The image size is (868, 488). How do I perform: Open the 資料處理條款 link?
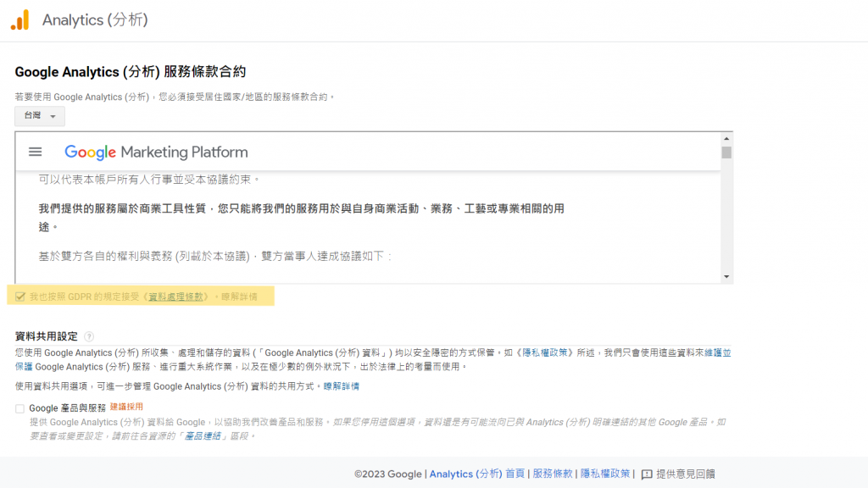[176, 297]
